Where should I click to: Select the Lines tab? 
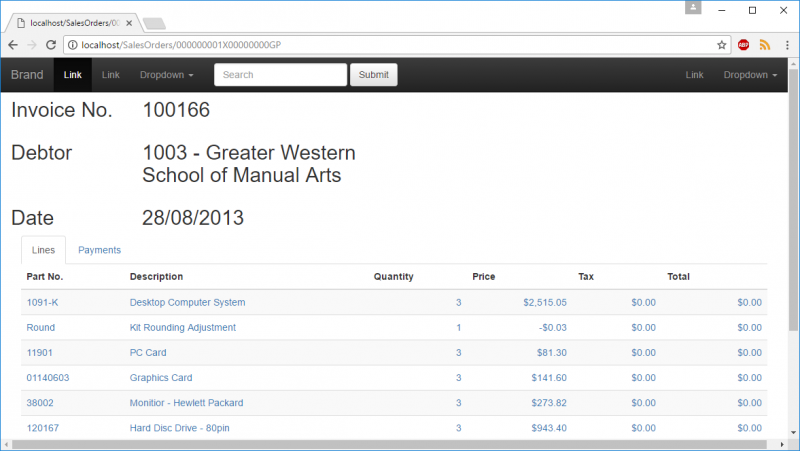click(x=43, y=250)
